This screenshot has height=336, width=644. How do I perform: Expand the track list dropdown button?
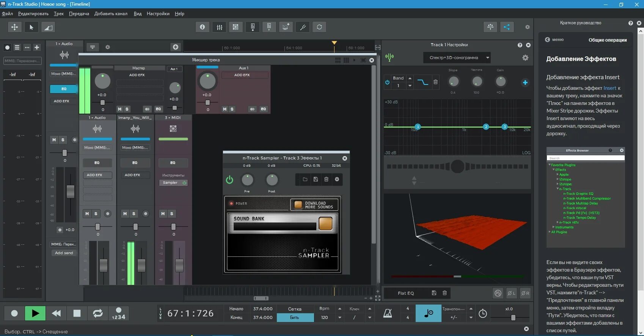click(x=92, y=47)
